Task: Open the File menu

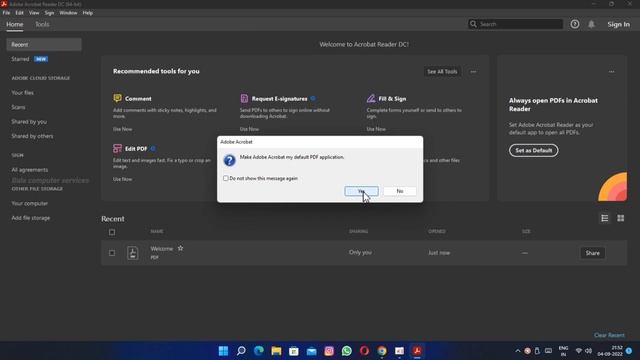Action: click(6, 13)
